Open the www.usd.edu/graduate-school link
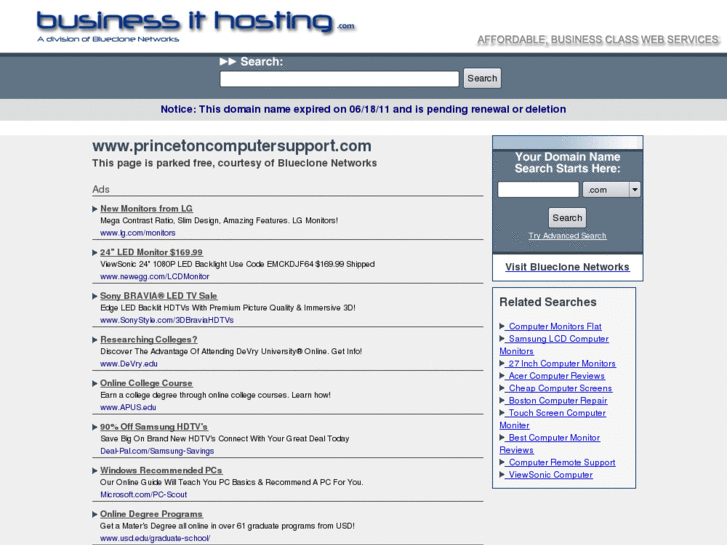Image resolution: width=727 pixels, height=545 pixels. pyautogui.click(x=155, y=538)
